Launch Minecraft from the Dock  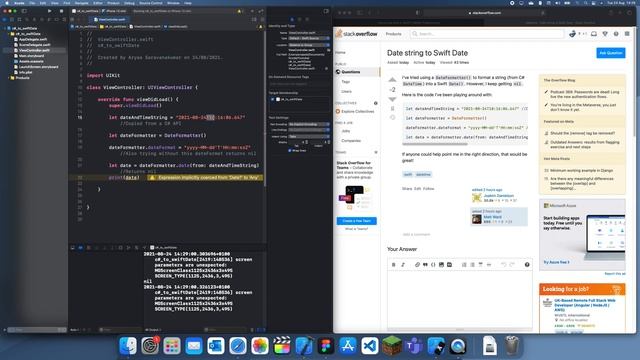coord(392,346)
